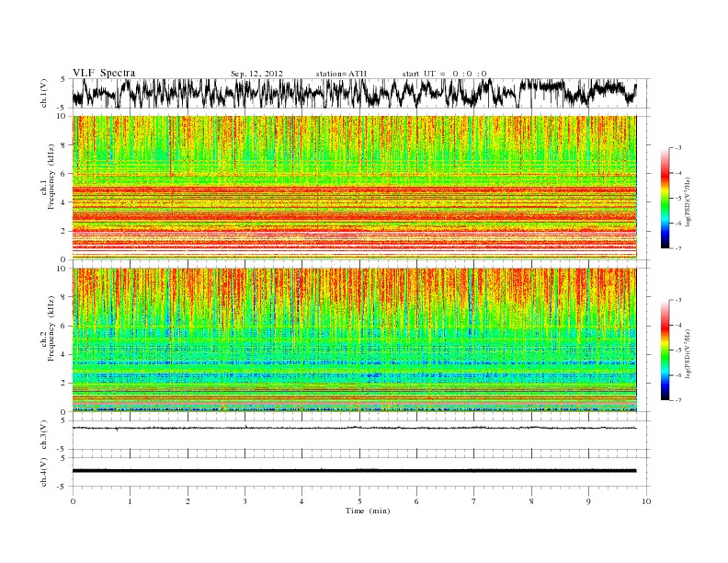
Task: Click the 'ch.1(V)' axis label
Action: [x=44, y=94]
